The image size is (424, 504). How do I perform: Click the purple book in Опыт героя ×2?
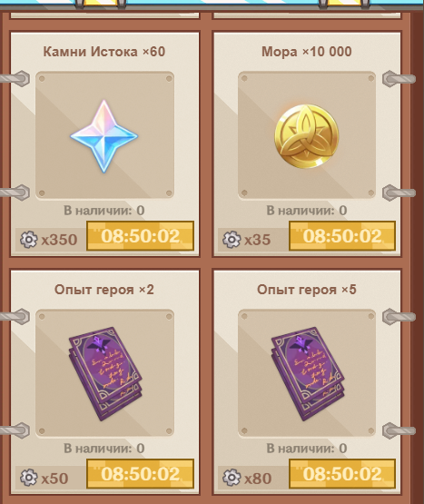coord(105,373)
